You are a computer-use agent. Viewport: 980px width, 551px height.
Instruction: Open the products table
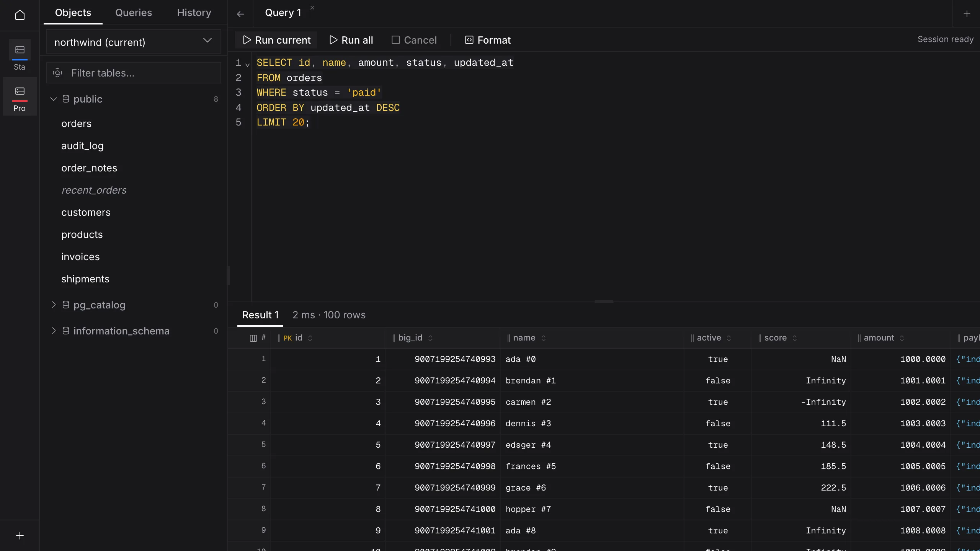click(82, 235)
